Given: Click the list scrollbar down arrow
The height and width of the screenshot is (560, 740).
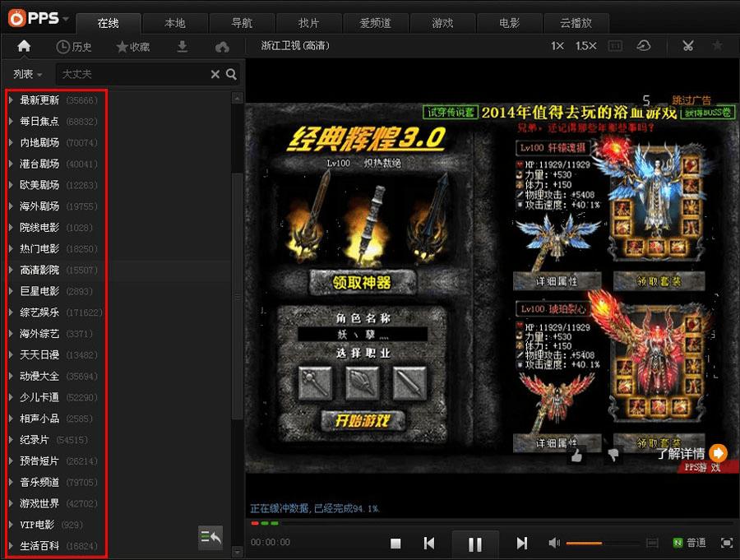Looking at the screenshot, I should [237, 552].
